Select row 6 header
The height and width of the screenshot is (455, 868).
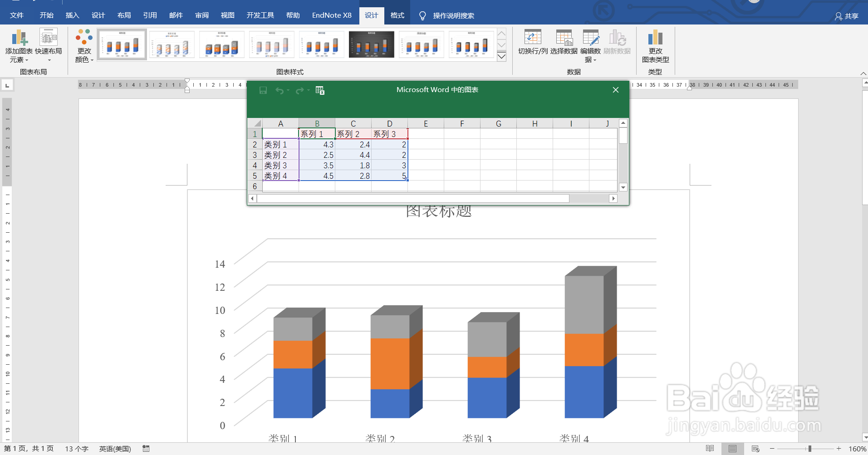pyautogui.click(x=255, y=186)
